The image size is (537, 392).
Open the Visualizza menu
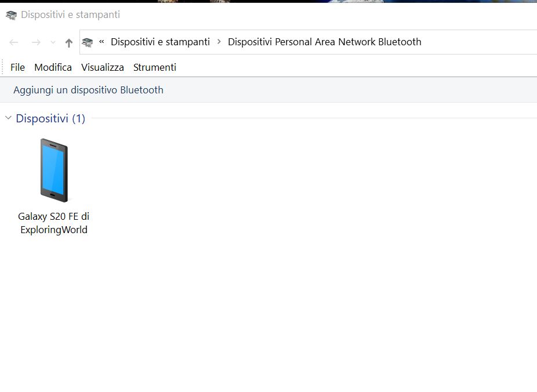(103, 67)
